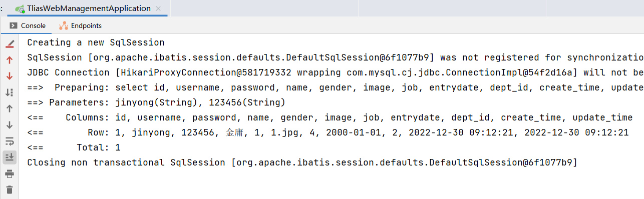Toggle soft-wrap for console output
The image size is (644, 199).
point(10,141)
